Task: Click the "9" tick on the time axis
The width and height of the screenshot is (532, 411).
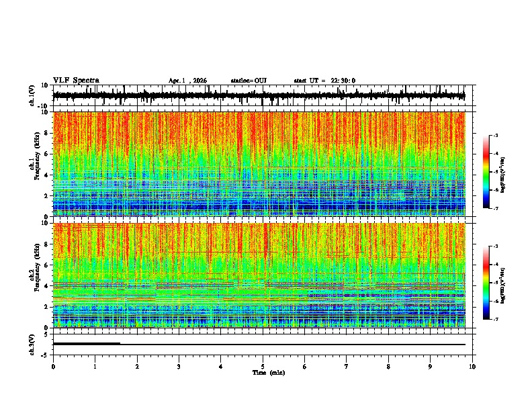Action: click(x=430, y=367)
